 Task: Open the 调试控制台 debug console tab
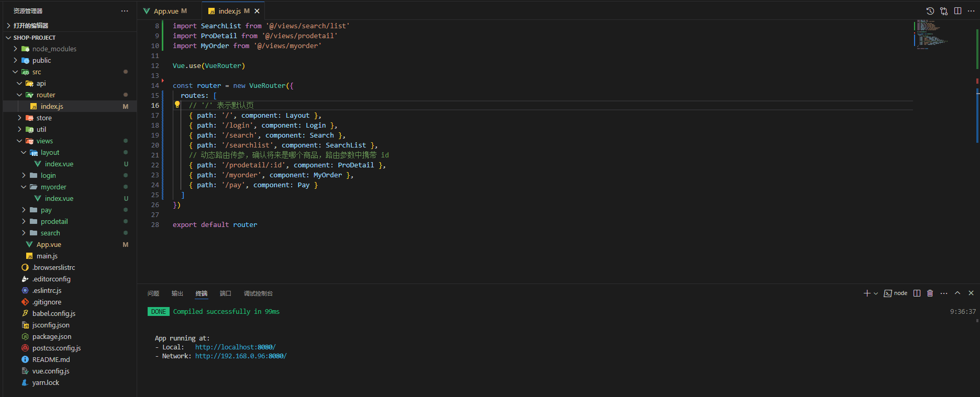(x=258, y=293)
